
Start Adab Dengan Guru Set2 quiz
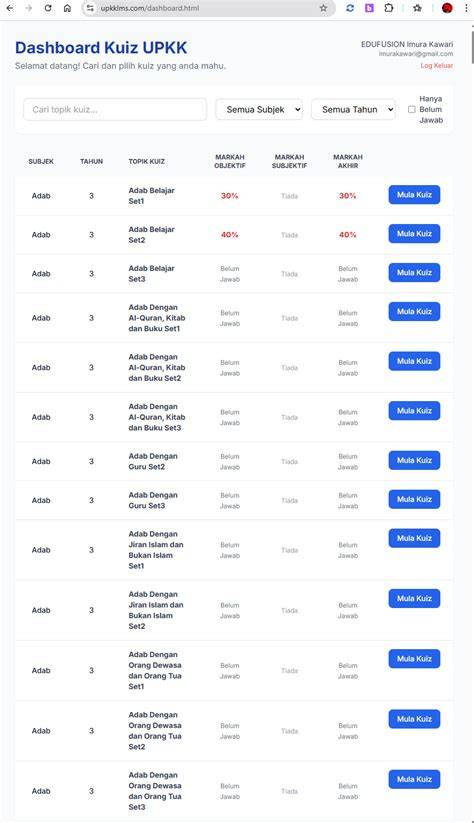[x=414, y=460]
